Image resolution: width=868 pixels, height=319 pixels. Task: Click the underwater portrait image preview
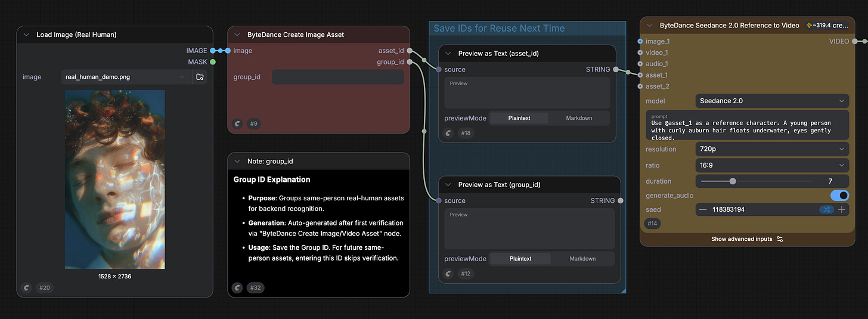tap(114, 179)
